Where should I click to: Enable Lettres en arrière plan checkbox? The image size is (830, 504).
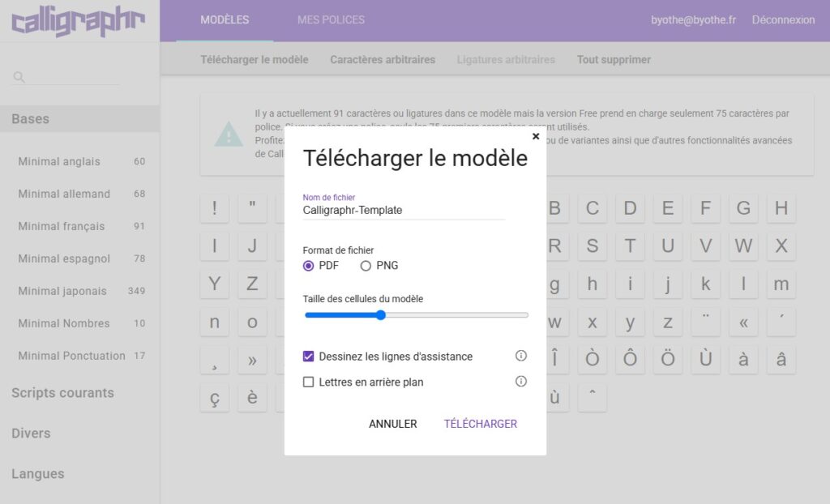coord(308,382)
